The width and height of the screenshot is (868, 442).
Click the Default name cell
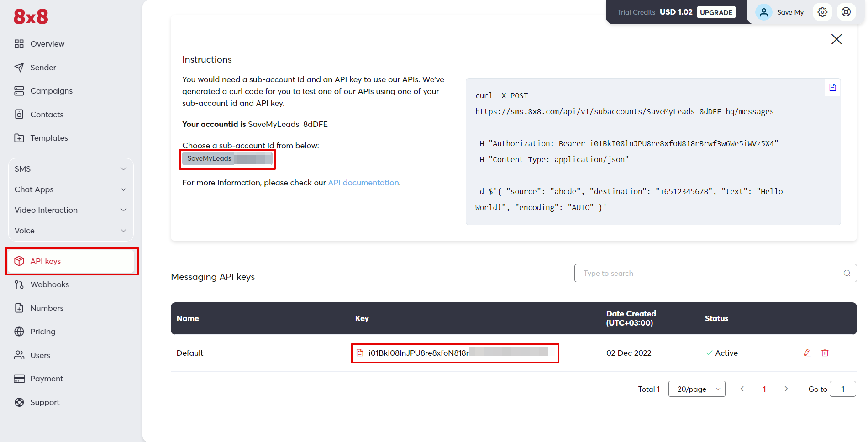point(190,353)
